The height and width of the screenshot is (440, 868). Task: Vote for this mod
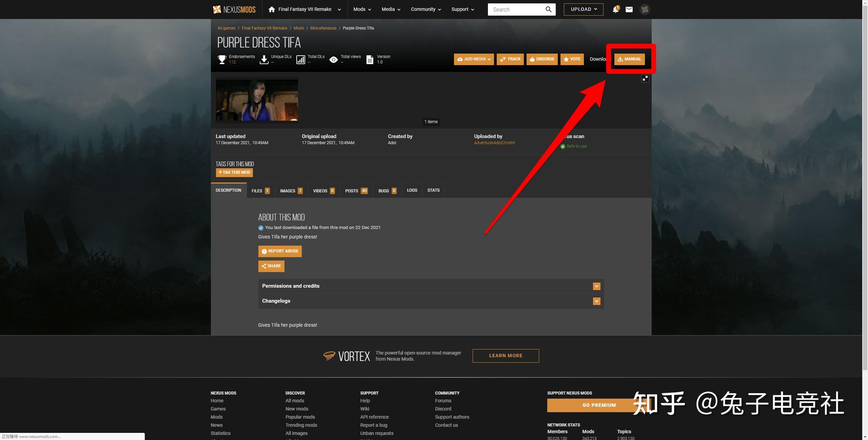pos(572,59)
